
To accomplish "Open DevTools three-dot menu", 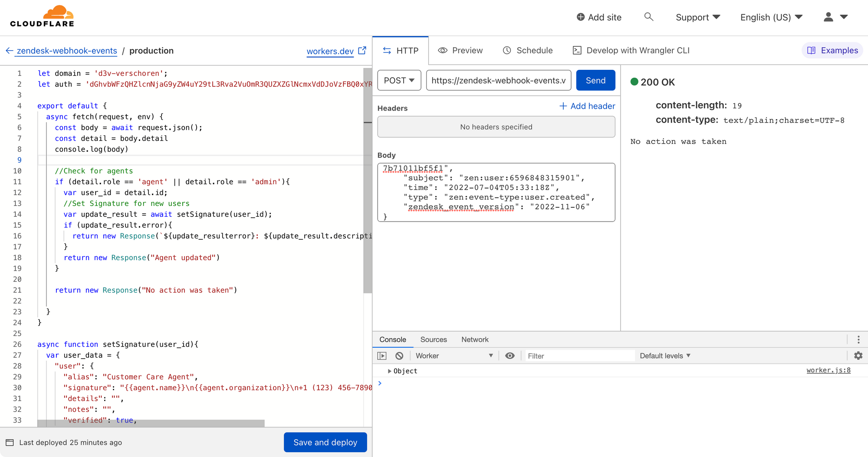I will pos(858,339).
